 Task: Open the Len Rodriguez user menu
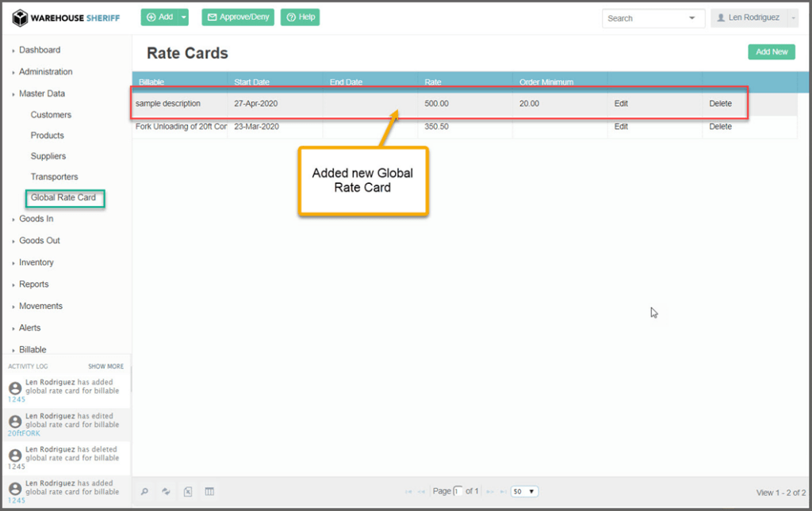753,17
